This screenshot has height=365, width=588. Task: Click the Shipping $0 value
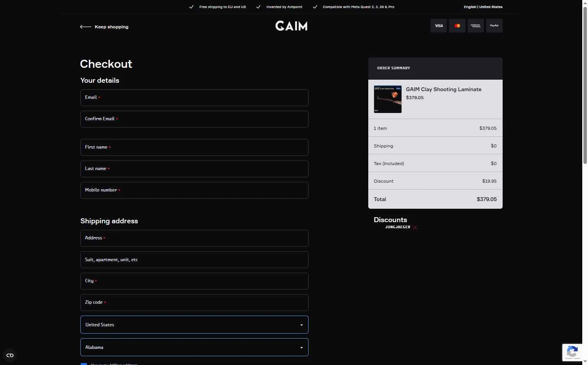click(494, 146)
